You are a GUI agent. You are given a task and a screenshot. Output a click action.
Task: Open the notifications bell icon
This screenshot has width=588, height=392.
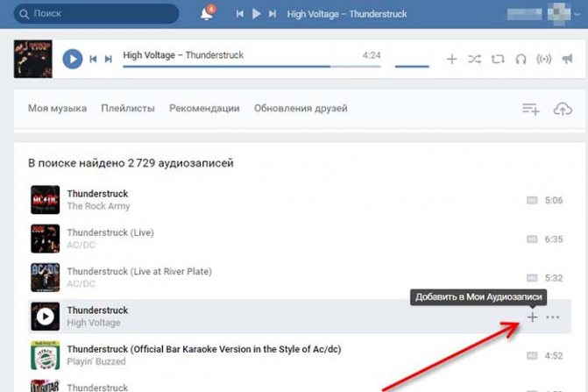(206, 13)
